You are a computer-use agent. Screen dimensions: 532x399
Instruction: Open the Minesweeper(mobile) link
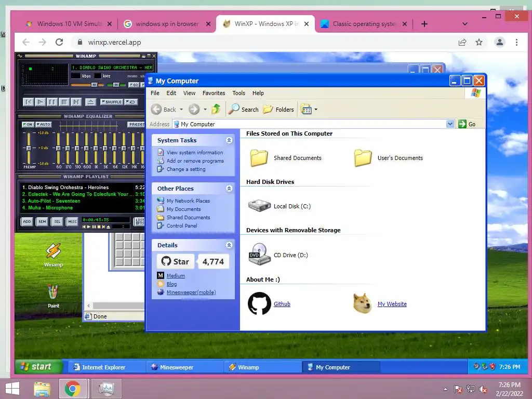pos(191,292)
